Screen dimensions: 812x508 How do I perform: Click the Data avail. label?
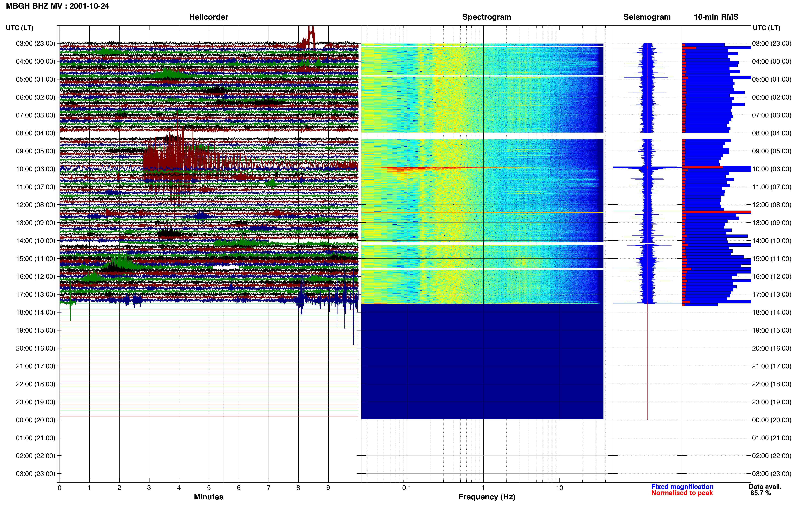coord(765,486)
